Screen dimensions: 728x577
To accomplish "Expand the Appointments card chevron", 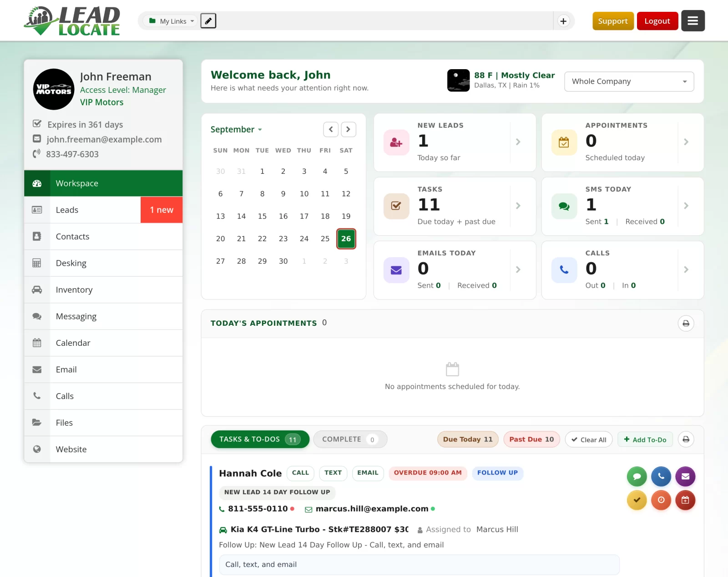I will (x=686, y=142).
